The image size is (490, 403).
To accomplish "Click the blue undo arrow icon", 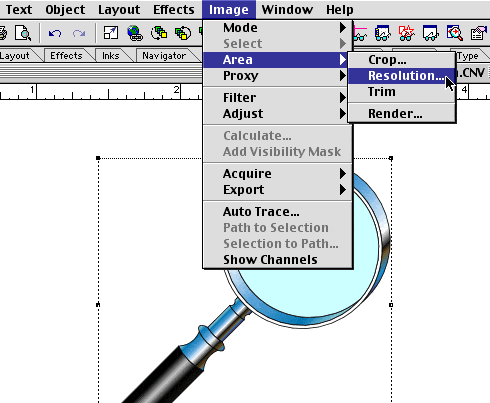I will (55, 33).
